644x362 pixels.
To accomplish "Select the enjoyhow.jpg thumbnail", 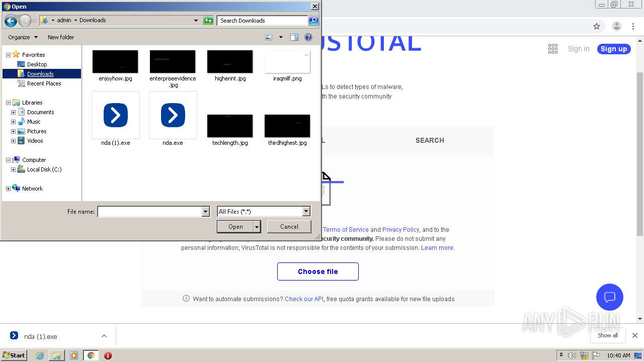I will pyautogui.click(x=115, y=62).
